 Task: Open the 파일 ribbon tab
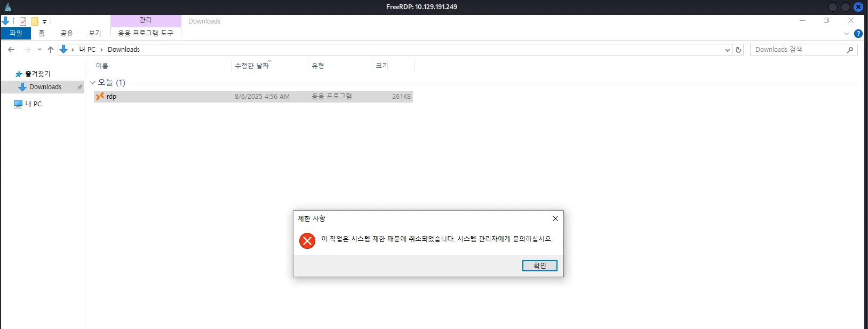(x=16, y=33)
